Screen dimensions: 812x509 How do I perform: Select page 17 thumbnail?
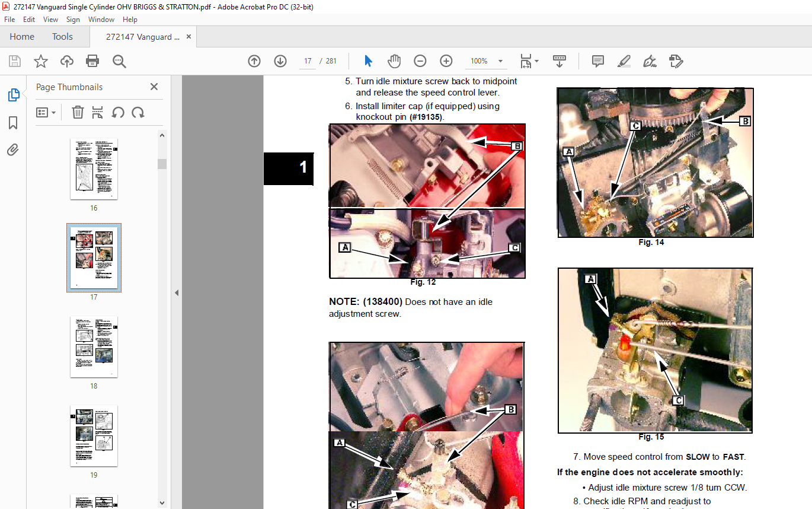coord(94,258)
